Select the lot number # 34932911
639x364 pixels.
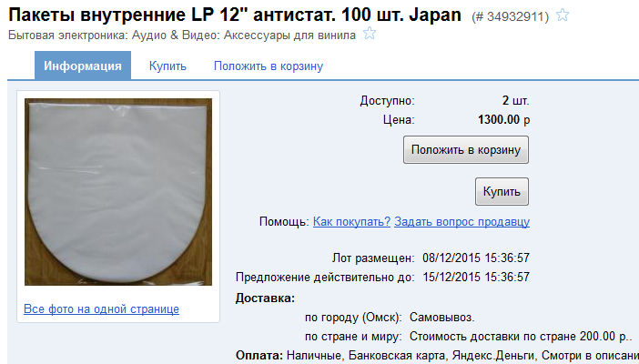pos(511,16)
